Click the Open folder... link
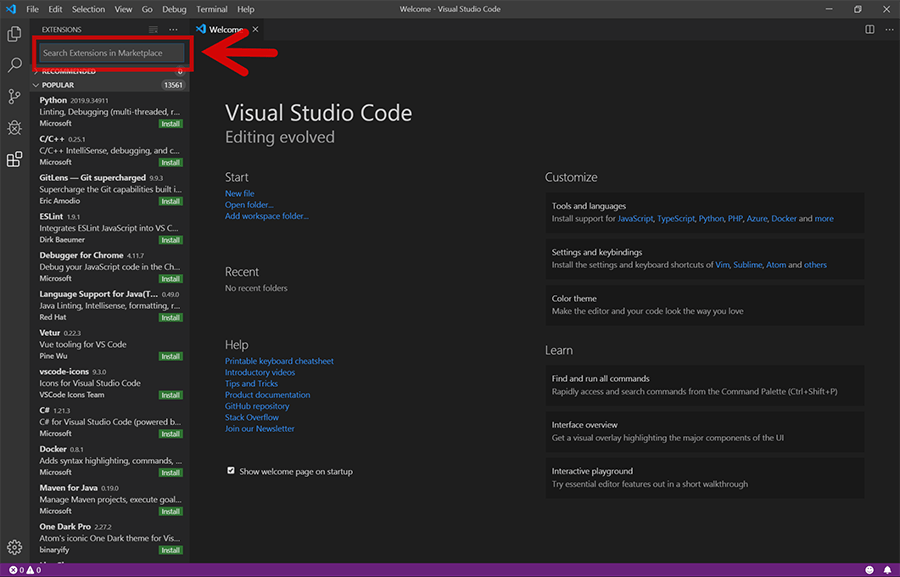 click(249, 205)
